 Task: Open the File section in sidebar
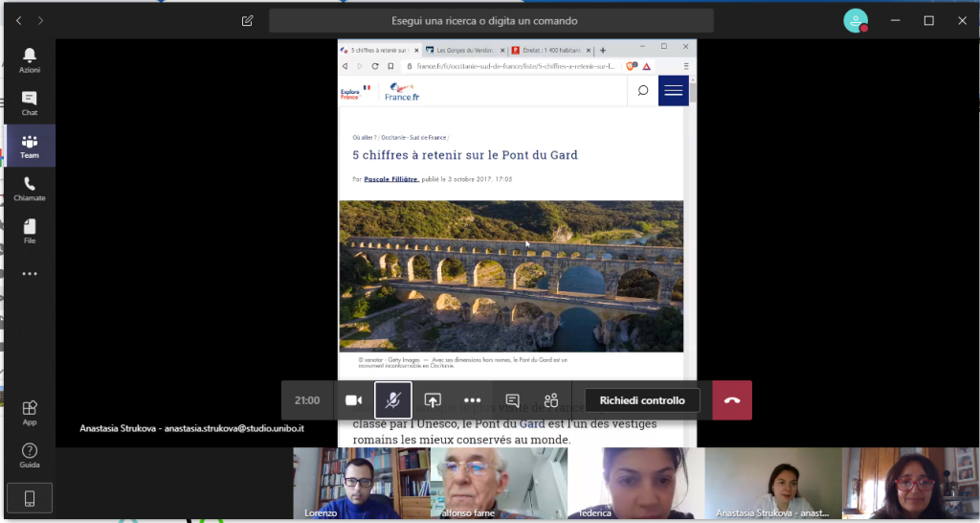pos(30,231)
